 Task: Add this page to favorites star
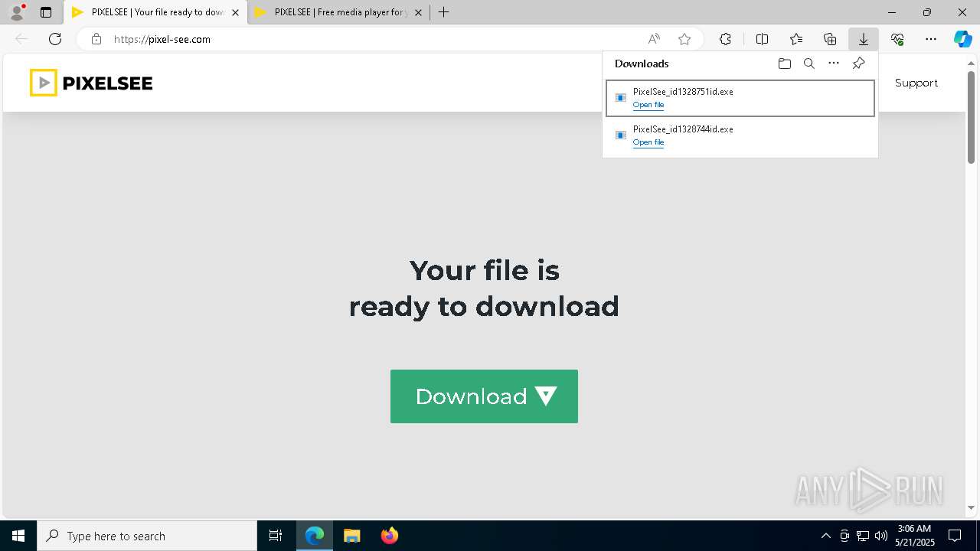pos(684,39)
